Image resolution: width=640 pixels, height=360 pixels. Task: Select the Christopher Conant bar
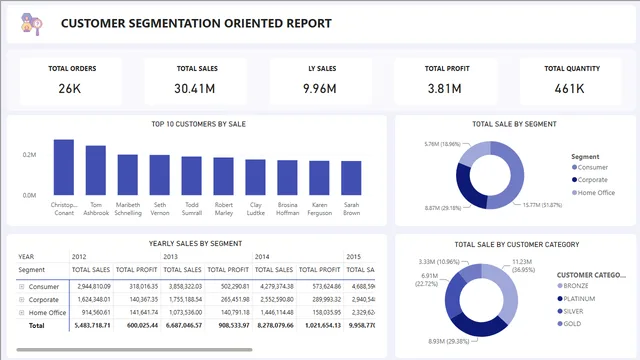(x=64, y=167)
